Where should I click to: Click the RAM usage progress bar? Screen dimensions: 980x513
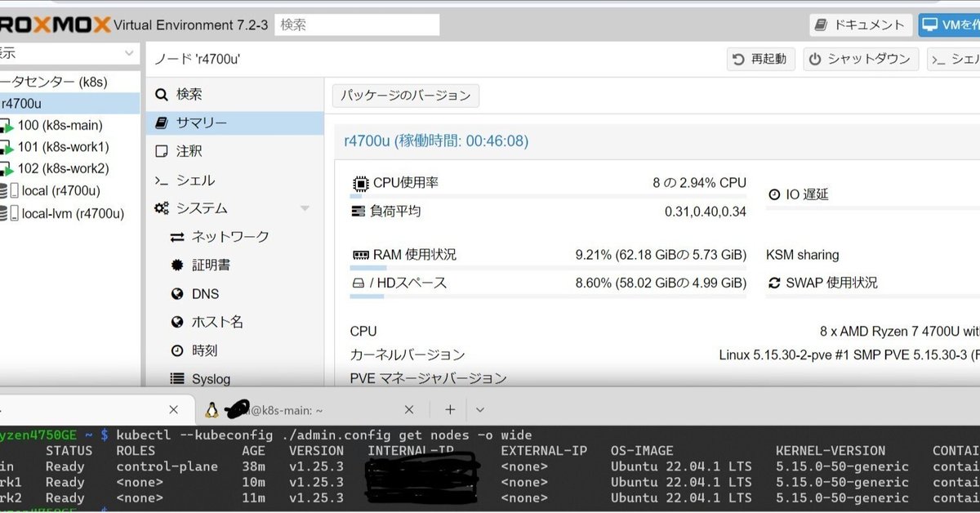[548, 268]
